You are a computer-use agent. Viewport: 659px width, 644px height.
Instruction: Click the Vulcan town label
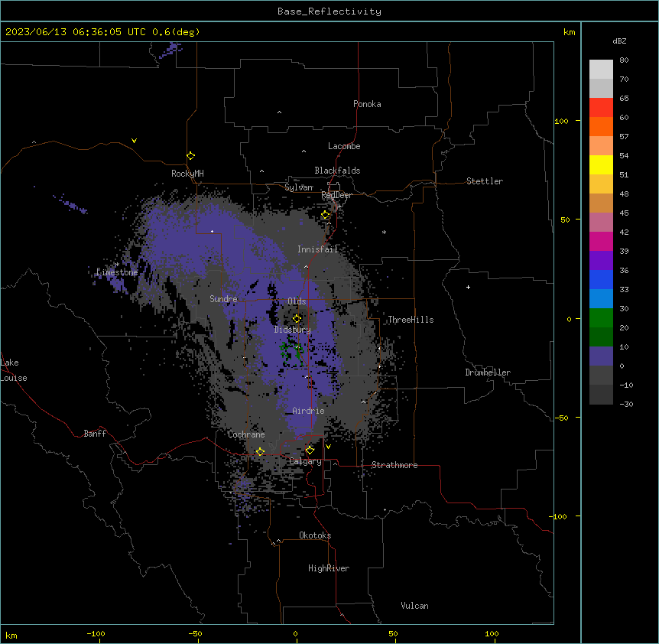415,606
